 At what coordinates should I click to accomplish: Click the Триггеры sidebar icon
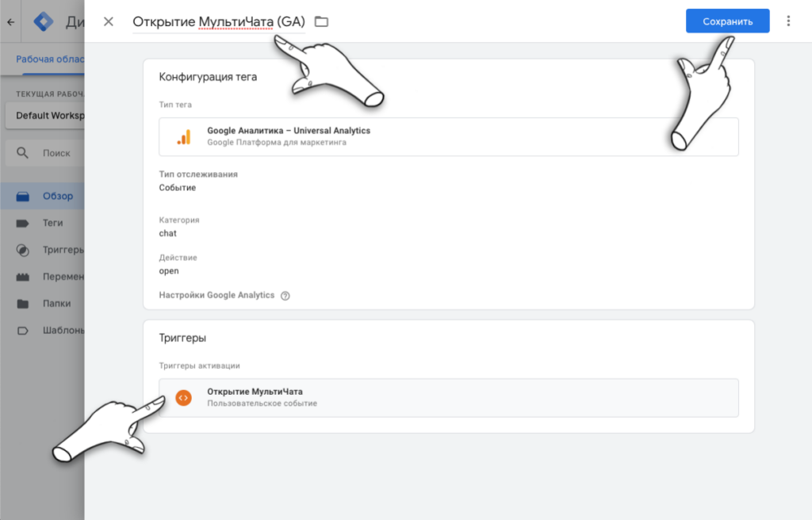(23, 250)
